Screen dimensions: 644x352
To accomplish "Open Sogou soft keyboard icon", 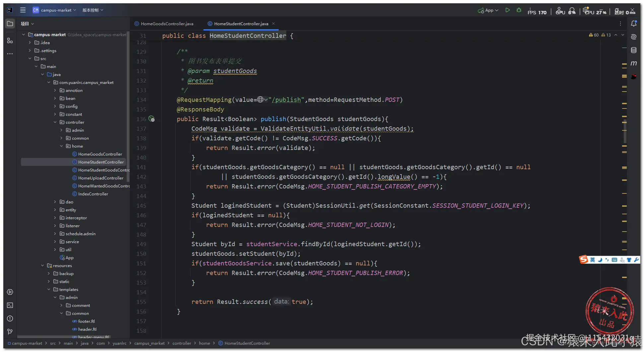I will coord(614,260).
